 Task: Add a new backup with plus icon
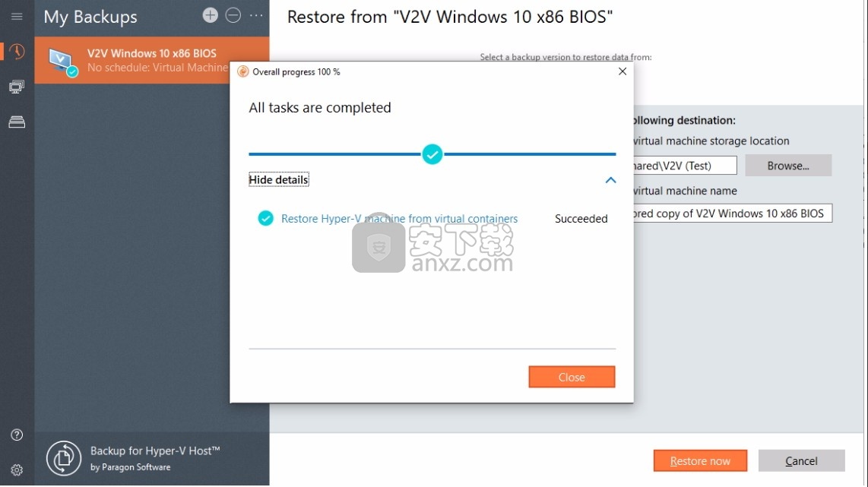(x=210, y=15)
